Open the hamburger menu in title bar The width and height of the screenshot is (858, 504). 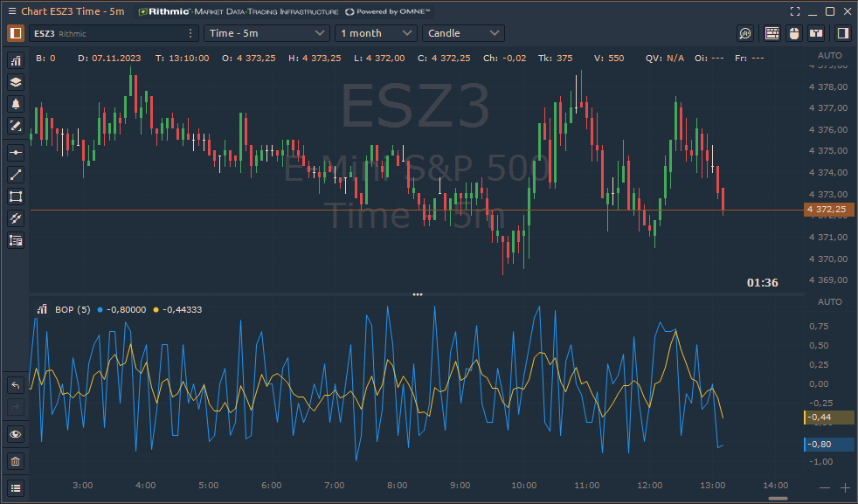[11, 11]
